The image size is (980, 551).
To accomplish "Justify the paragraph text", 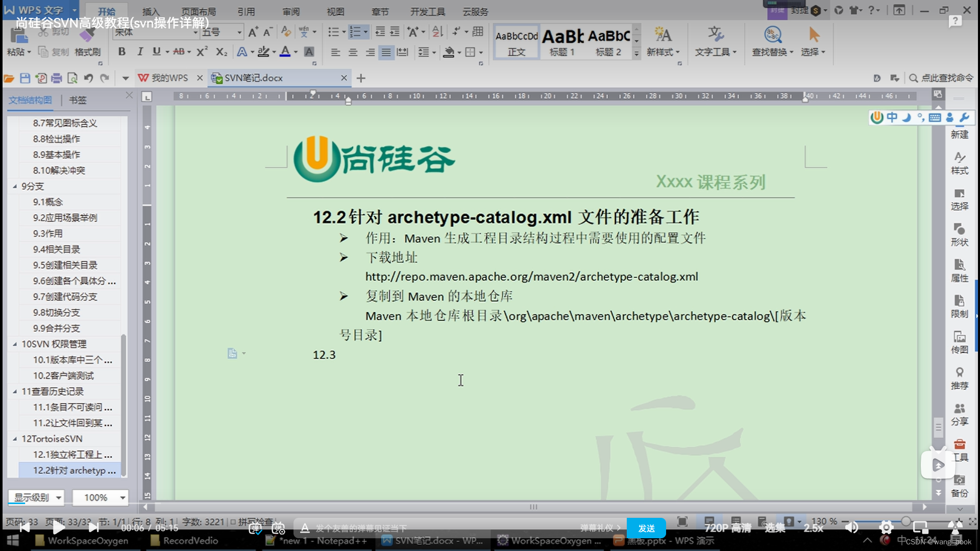I will pos(386,52).
